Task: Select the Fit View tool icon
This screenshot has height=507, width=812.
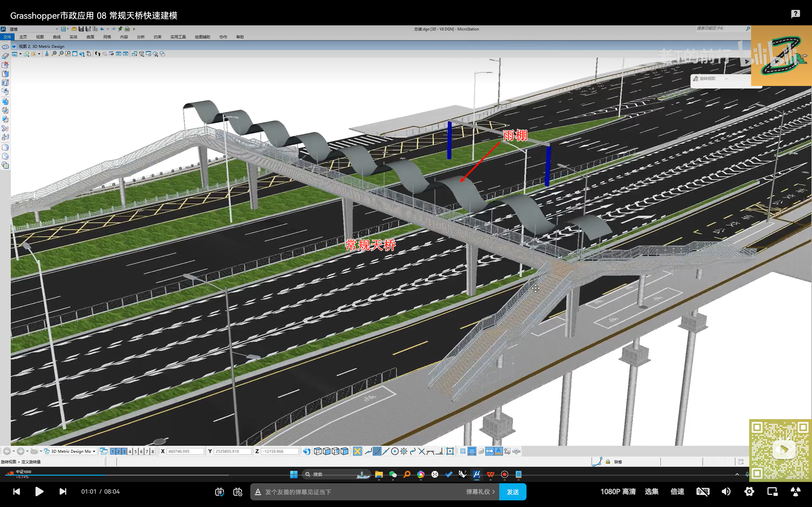Action: pyautogui.click(x=75, y=54)
